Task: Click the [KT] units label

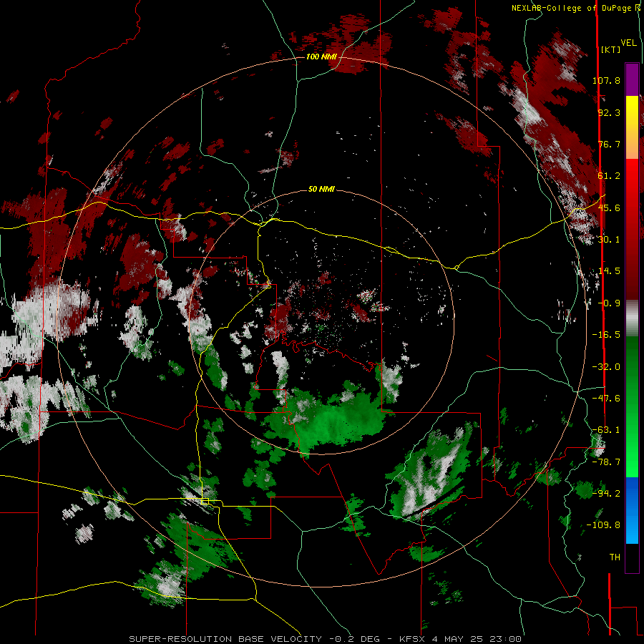Action: click(x=610, y=49)
